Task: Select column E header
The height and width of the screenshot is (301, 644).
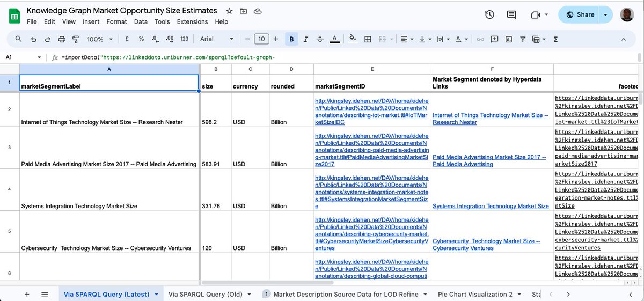Action: click(x=371, y=69)
